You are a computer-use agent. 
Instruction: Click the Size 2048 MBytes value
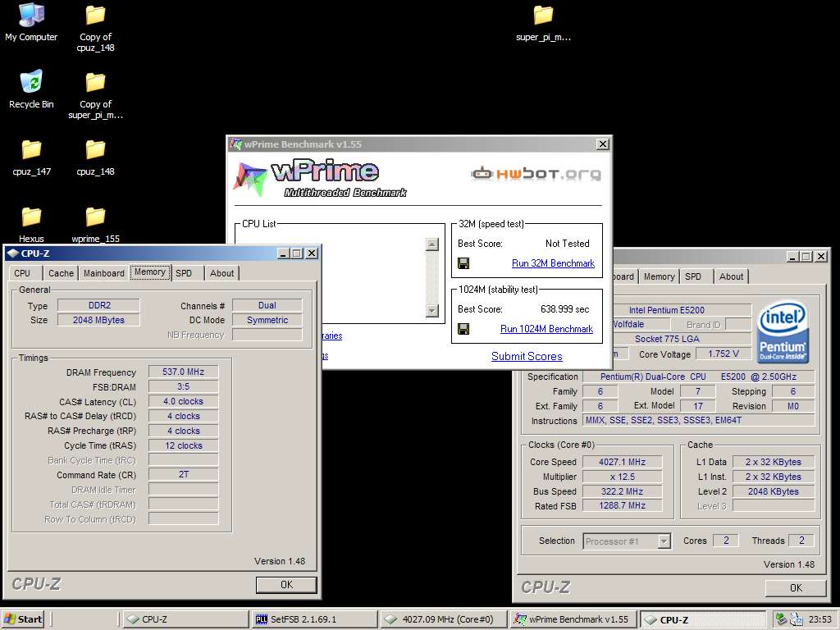coord(98,320)
